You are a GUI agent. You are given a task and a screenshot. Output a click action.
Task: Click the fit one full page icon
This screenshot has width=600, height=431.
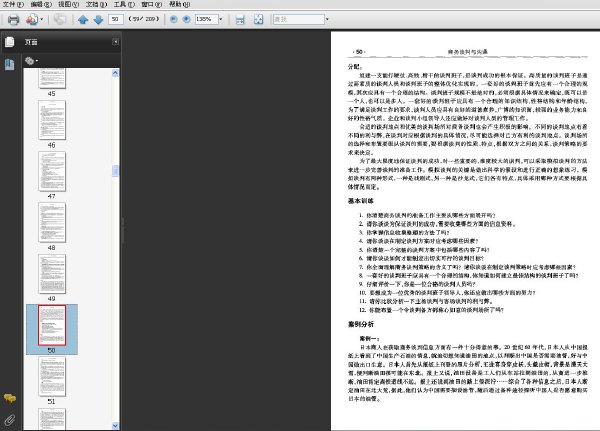coord(259,19)
